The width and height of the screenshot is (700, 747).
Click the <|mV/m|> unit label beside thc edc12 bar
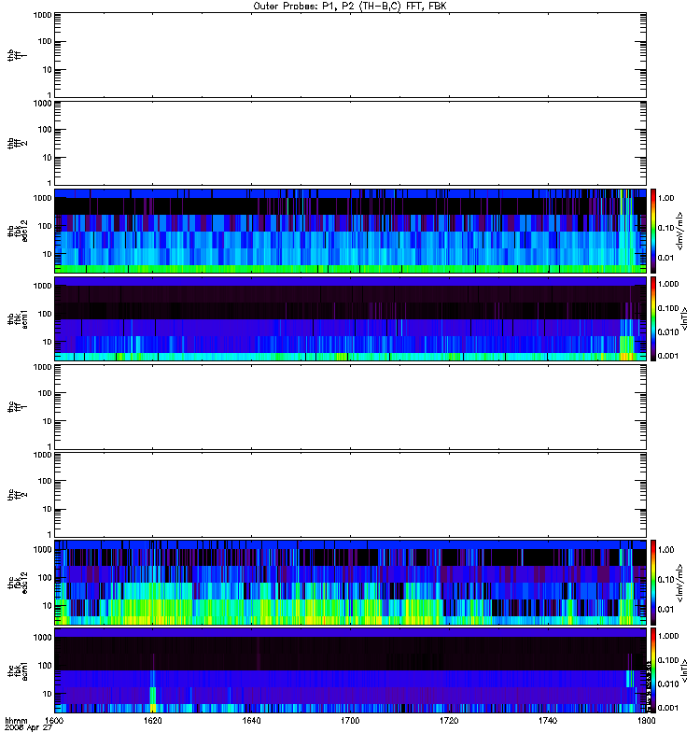tap(680, 583)
